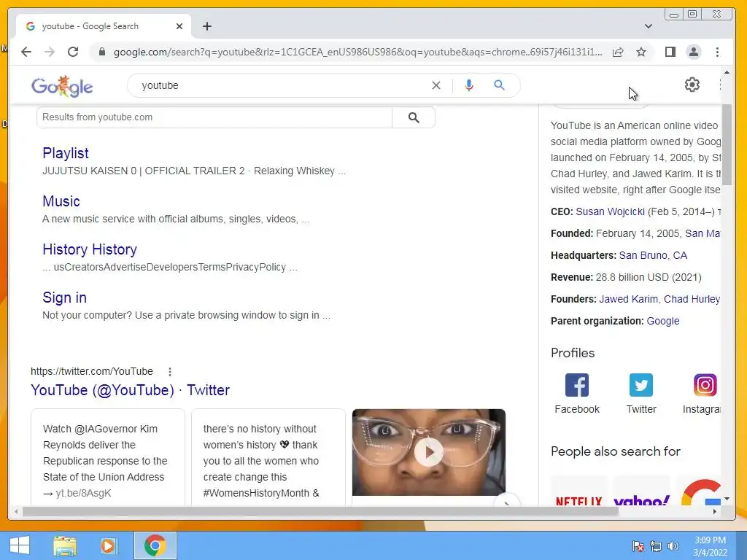This screenshot has width=747, height=560.
Task: Click the Jawed Karim founder link
Action: (628, 299)
